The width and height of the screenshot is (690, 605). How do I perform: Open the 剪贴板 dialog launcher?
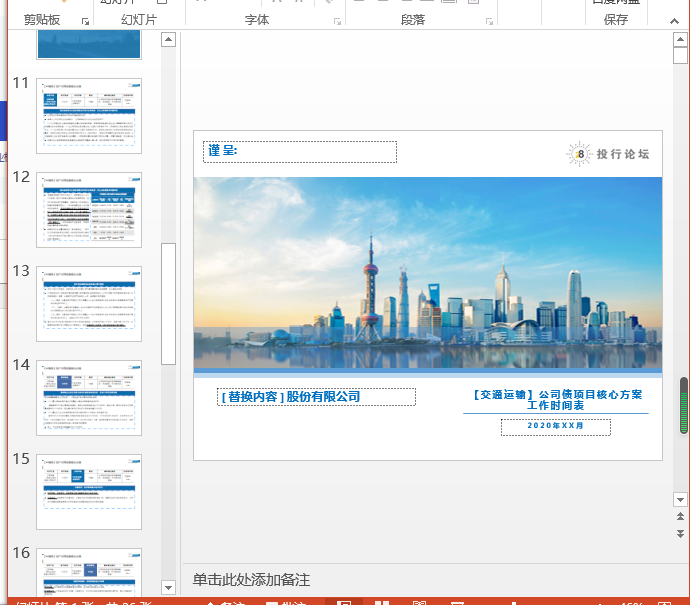(x=85, y=21)
